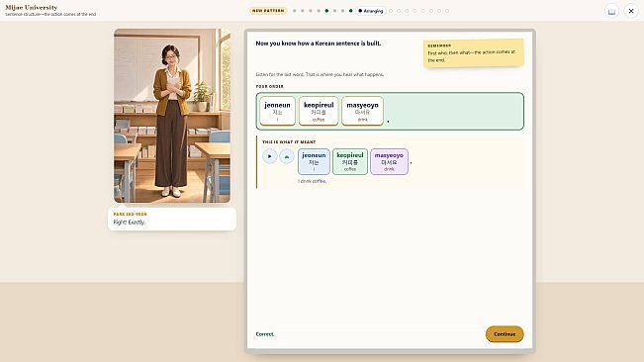Select the jeoneun tile in your order
The width and height of the screenshot is (644, 362).
pos(277,111)
